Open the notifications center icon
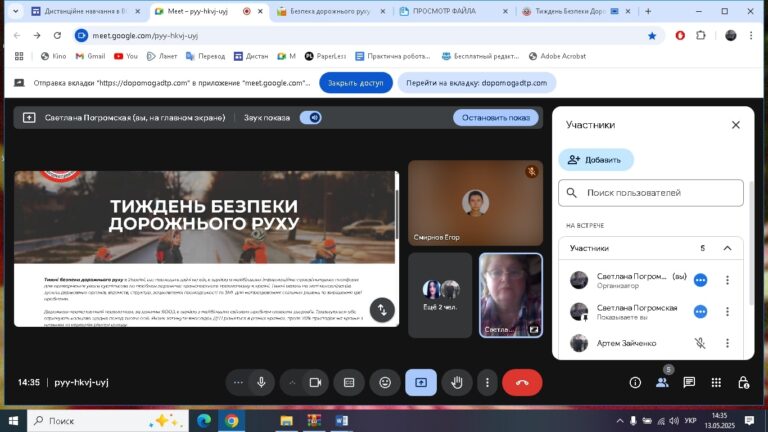Screen dimensions: 768x432 click(x=749, y=421)
